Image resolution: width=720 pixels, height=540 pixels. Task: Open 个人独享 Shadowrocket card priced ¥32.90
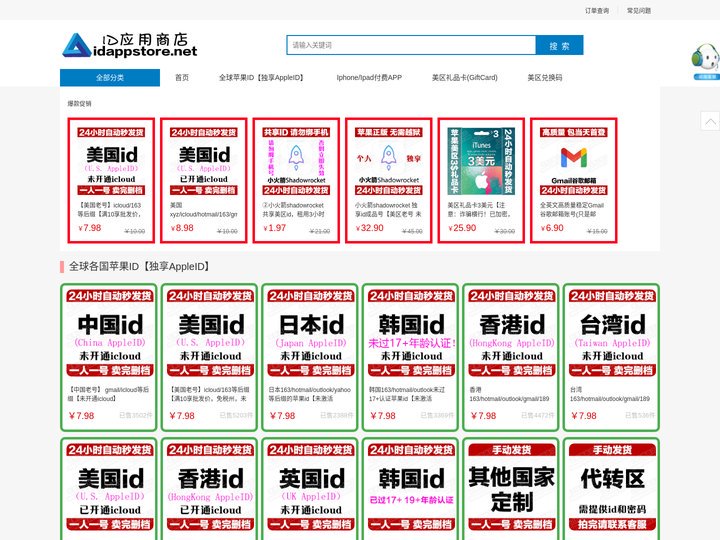(x=388, y=180)
